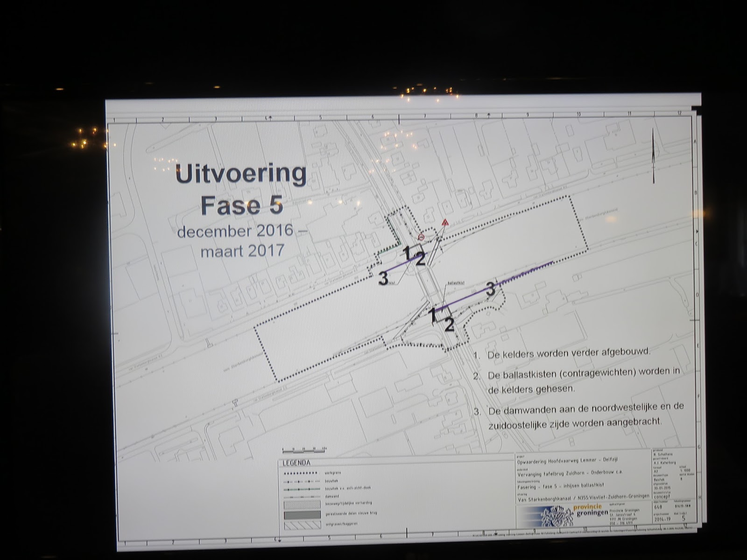This screenshot has height=560, width=747.
Task: Click the 'Fase 5' heading
Action: click(242, 205)
